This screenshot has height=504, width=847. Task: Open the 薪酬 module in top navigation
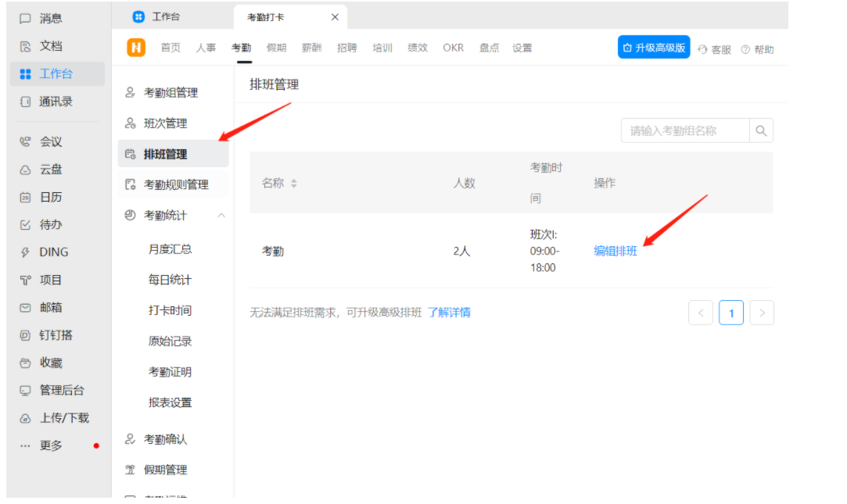click(x=312, y=47)
